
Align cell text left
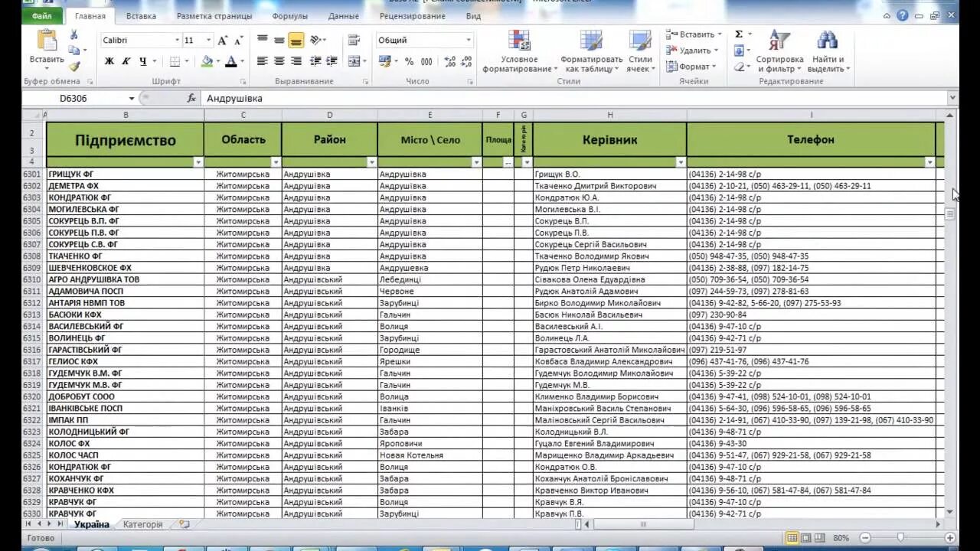coord(263,61)
